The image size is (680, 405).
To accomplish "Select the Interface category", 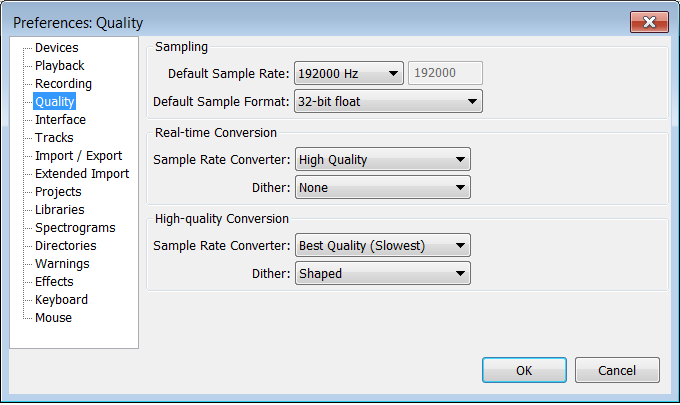I will [60, 120].
